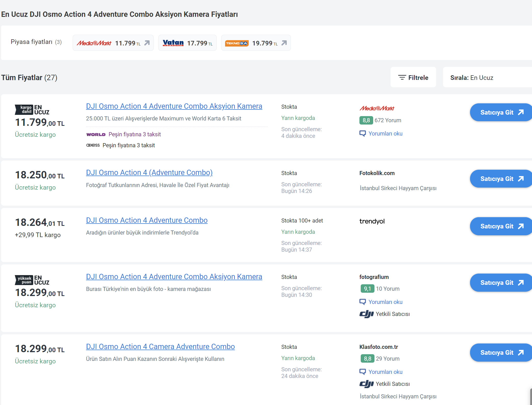Click the 8,8 rating badge for Klasfoto
This screenshot has width=532, height=405.
(x=367, y=359)
